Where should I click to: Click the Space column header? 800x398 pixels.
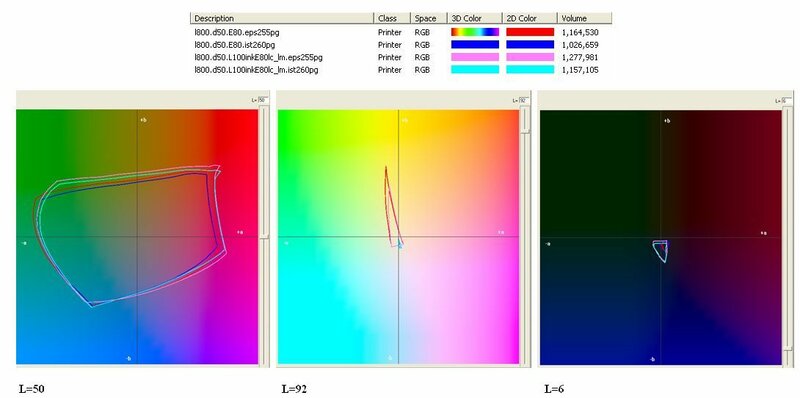point(428,18)
